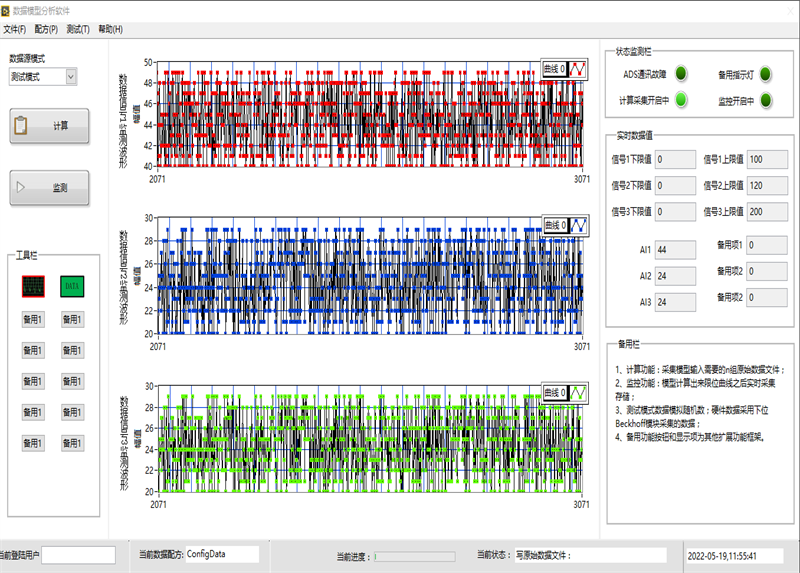
Task: Click the green curve 0 legend icon
Action: click(x=576, y=393)
